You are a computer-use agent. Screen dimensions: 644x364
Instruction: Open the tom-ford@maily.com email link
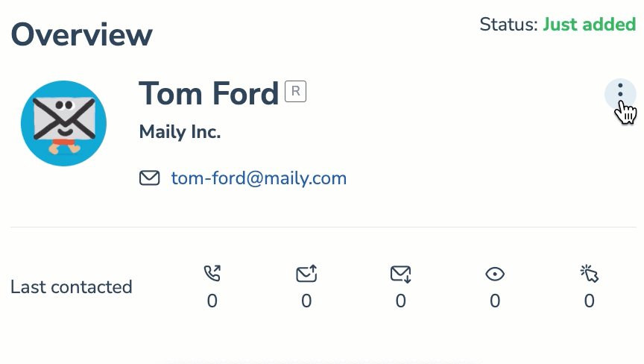[x=259, y=178]
